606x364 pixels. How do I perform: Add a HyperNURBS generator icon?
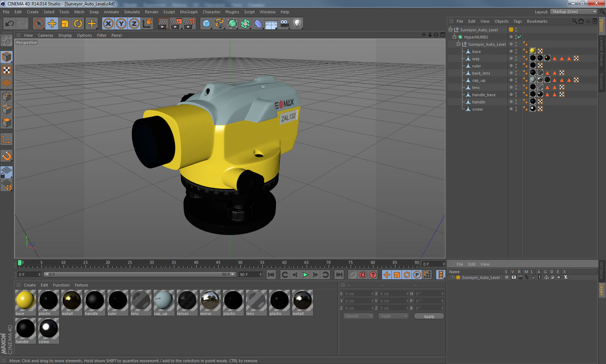click(x=233, y=24)
